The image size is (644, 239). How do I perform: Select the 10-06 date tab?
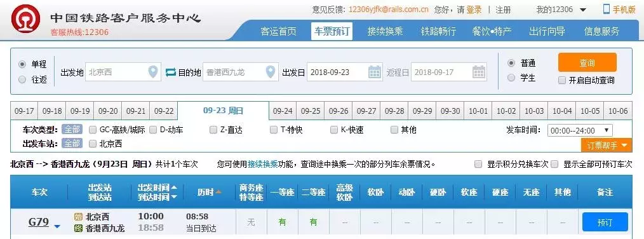[x=618, y=111]
